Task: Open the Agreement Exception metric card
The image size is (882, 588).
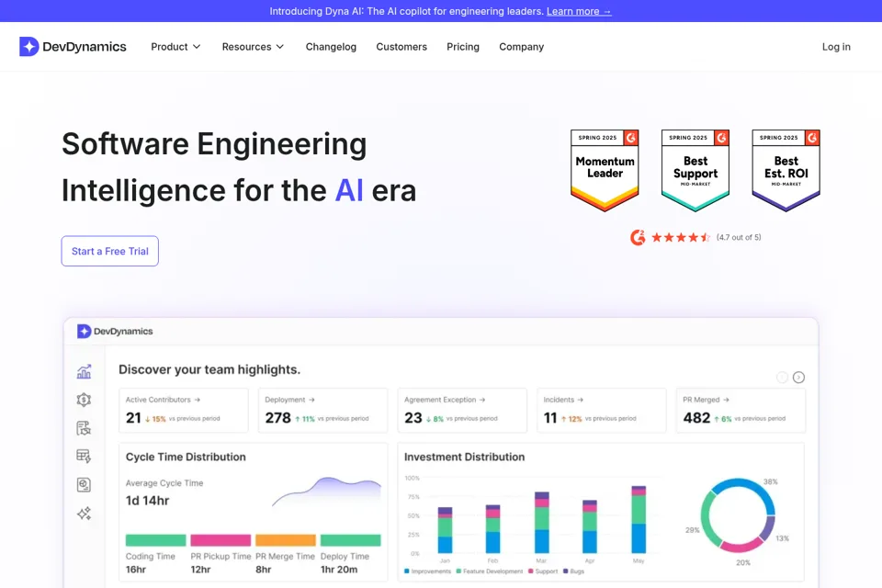Action: (462, 410)
